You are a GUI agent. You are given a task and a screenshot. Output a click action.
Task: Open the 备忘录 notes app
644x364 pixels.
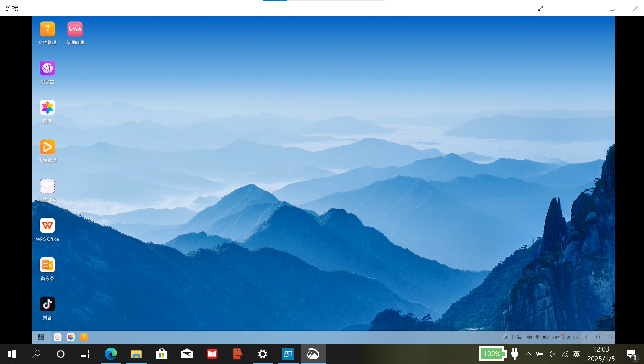coord(47,265)
